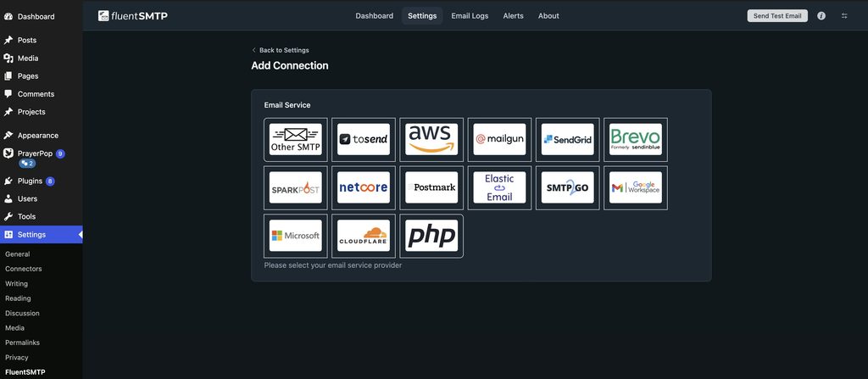Select the Other SMTP email service

(x=296, y=140)
